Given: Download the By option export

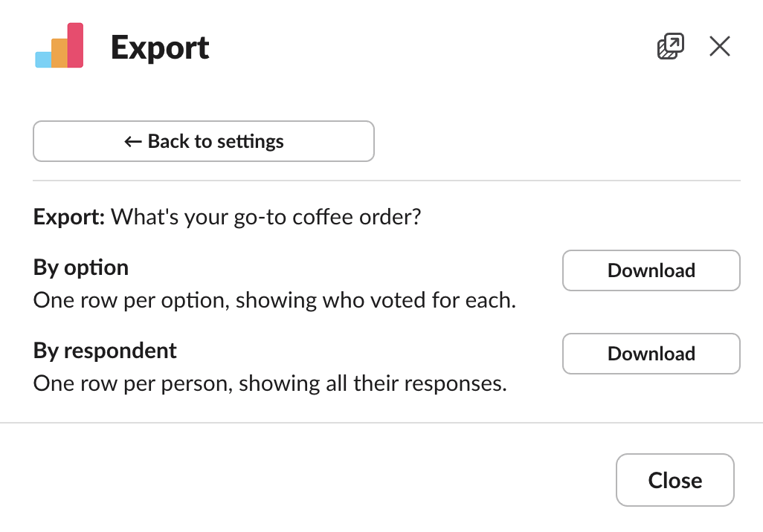Looking at the screenshot, I should [x=651, y=270].
